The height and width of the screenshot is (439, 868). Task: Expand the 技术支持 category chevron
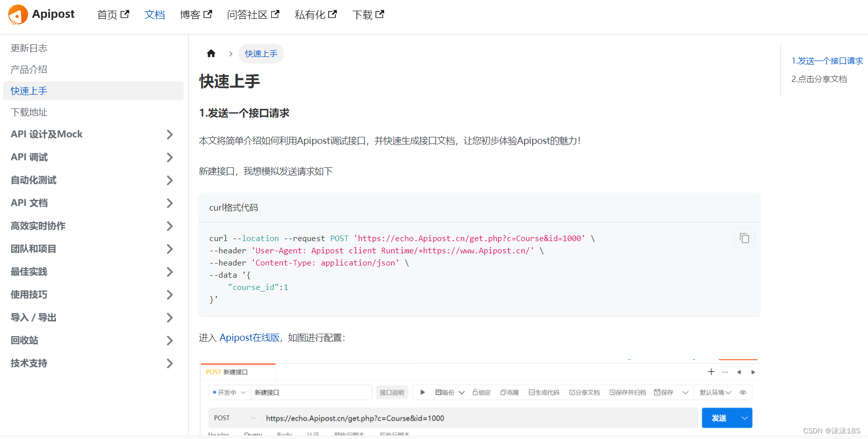tap(170, 363)
